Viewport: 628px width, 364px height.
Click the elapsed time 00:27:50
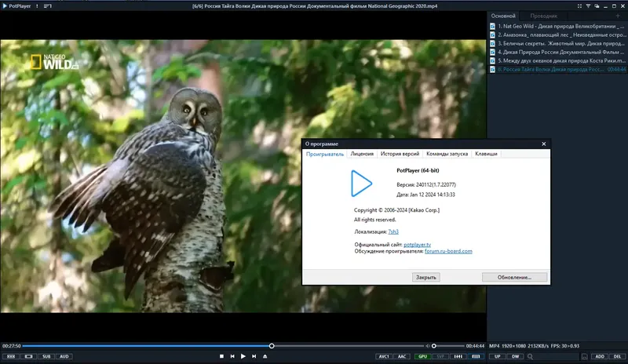[11, 346]
